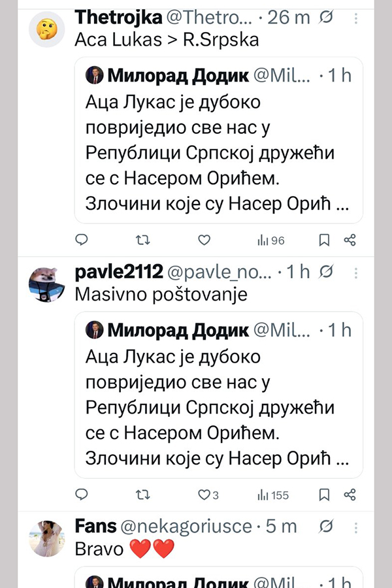Repost pavle2112's Masivno poštovanje tweet
This screenshot has height=588, width=392.
142,495
